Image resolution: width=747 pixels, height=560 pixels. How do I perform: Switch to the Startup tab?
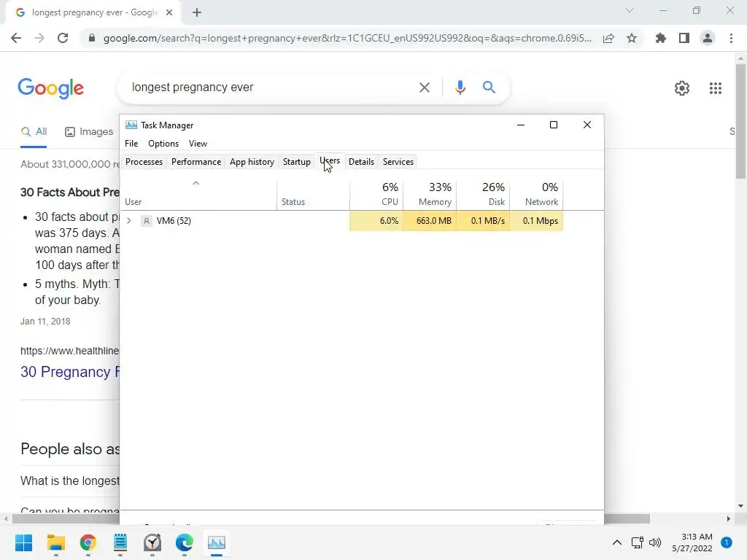tap(297, 162)
